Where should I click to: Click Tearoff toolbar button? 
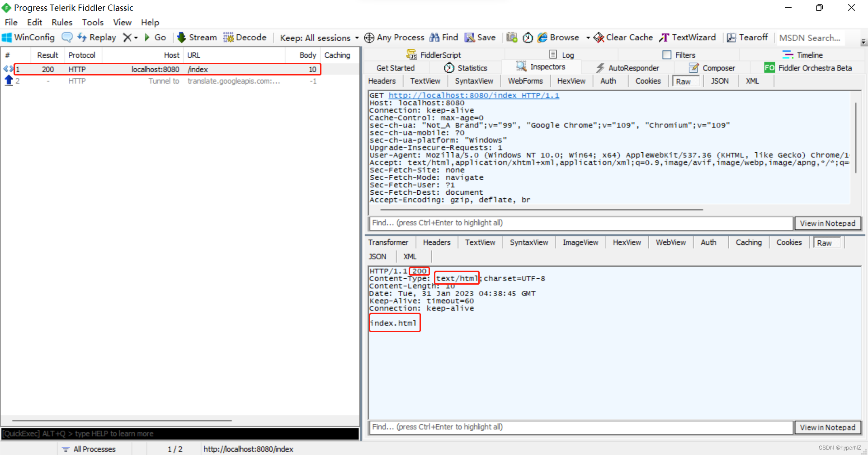747,38
